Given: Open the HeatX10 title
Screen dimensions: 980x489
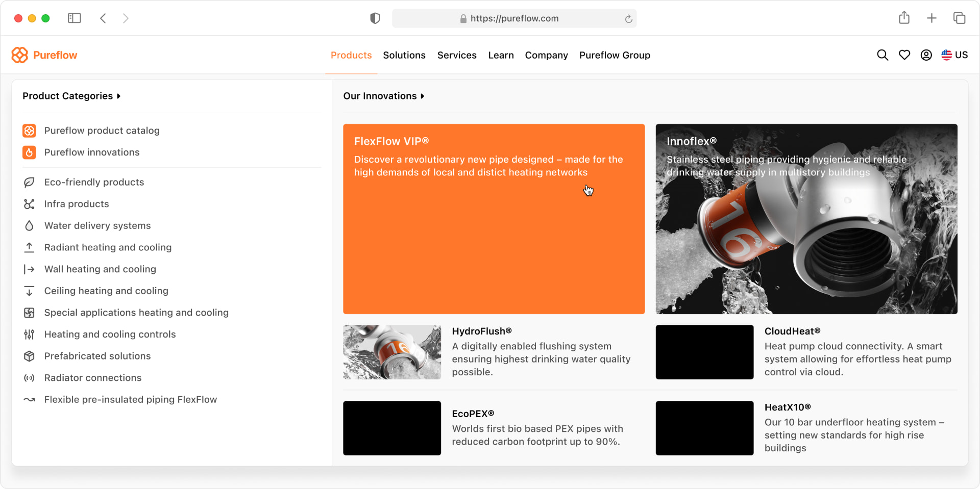Looking at the screenshot, I should click(x=788, y=407).
